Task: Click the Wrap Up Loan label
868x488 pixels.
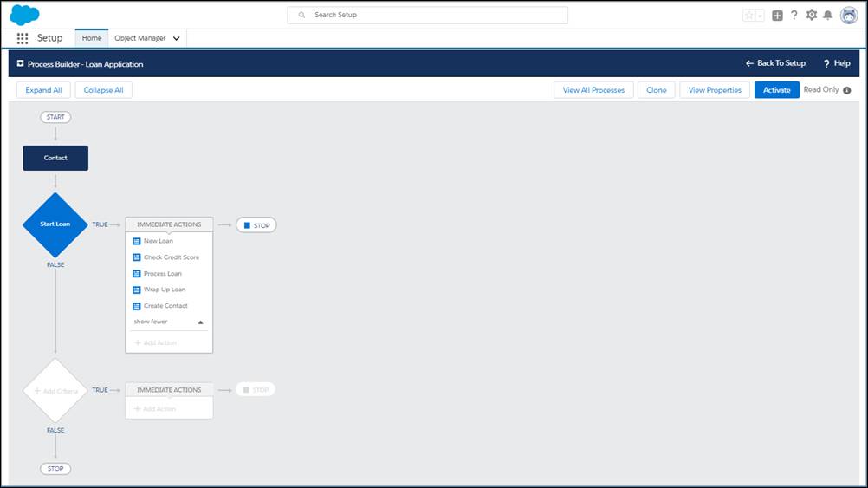Action: pyautogui.click(x=165, y=290)
